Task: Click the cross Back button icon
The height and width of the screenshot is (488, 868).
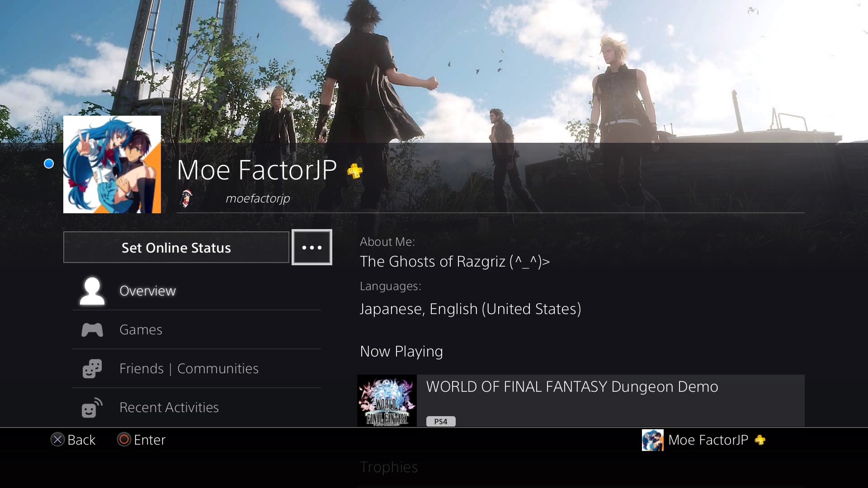Action: click(x=57, y=440)
